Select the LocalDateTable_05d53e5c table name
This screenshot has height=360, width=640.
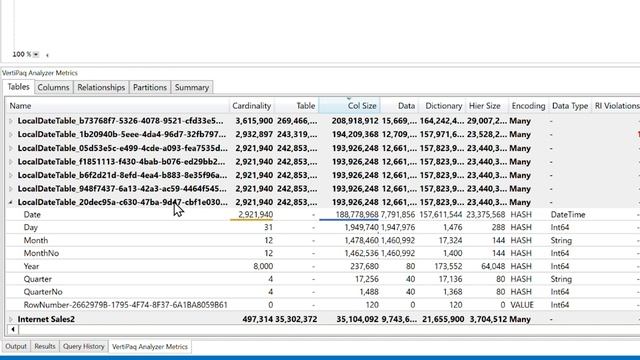pos(122,148)
